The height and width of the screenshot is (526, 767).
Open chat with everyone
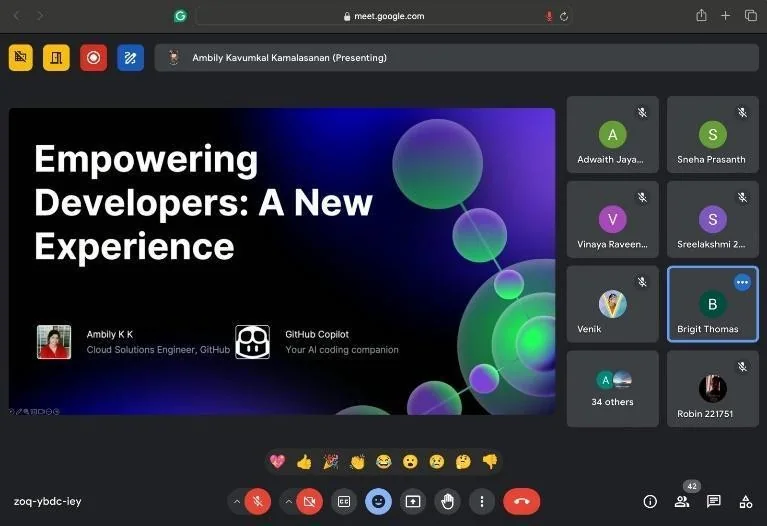714,502
